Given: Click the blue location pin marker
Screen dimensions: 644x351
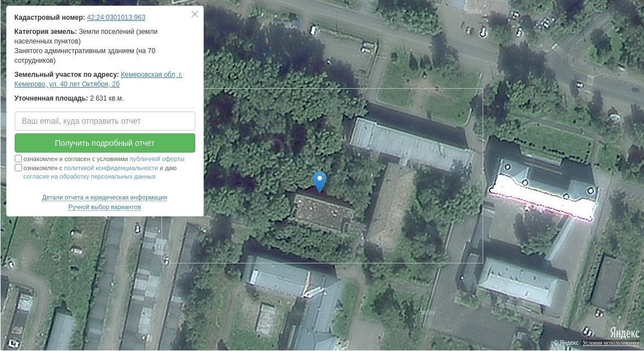Looking at the screenshot, I should pyautogui.click(x=319, y=182).
